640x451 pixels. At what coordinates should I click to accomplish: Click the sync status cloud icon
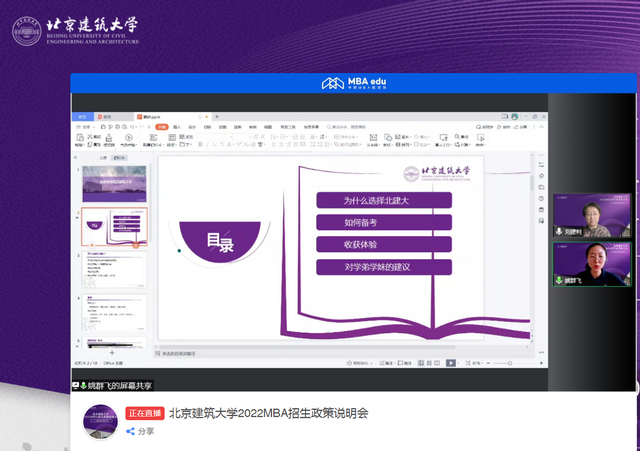(x=479, y=127)
